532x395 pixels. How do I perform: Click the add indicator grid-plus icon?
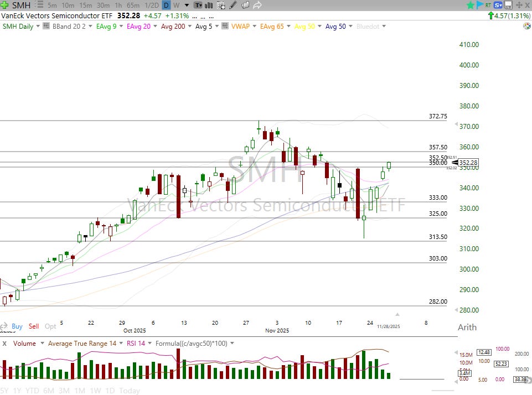click(221, 6)
